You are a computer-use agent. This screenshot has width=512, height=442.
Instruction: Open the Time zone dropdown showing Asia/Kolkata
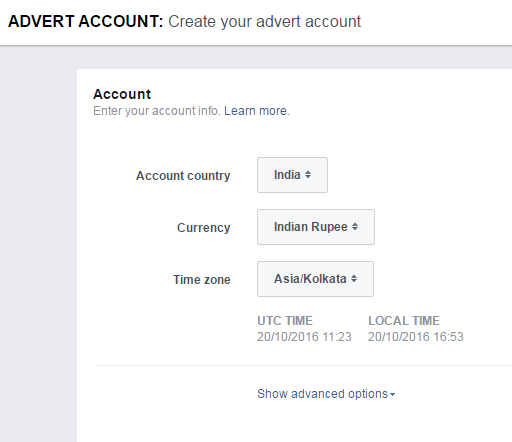315,279
